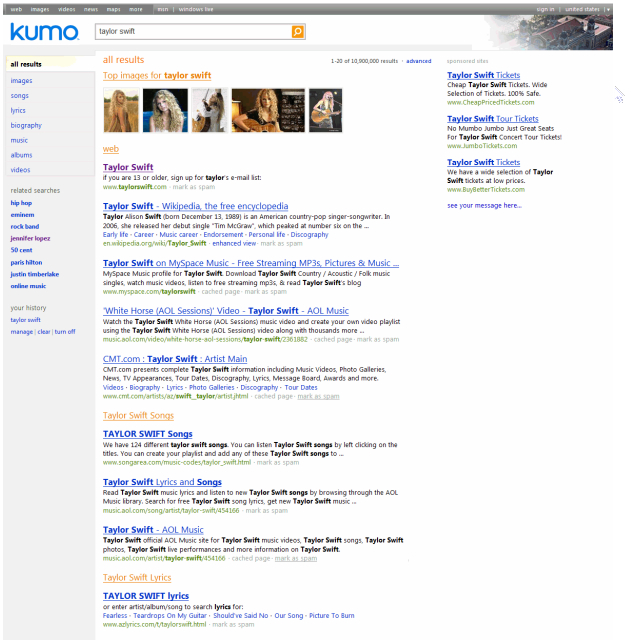Click into the taylor swift search box
The image size is (642, 640).
[193, 32]
